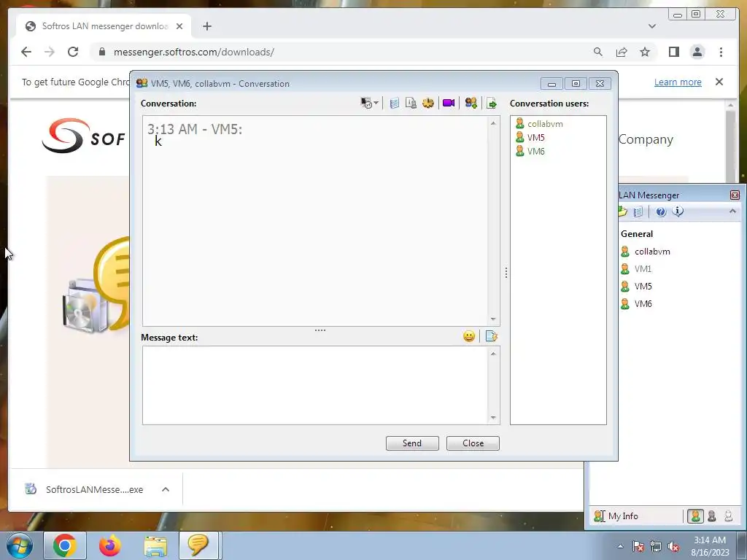747x560 pixels.
Task: Open remote desktop dropdown in conversation toolbar
Action: click(369, 103)
